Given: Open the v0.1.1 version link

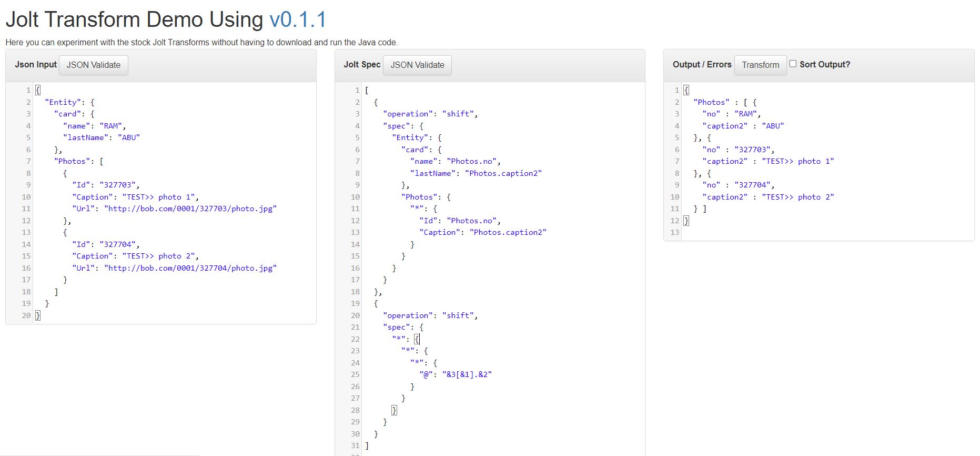Looking at the screenshot, I should coord(298,19).
